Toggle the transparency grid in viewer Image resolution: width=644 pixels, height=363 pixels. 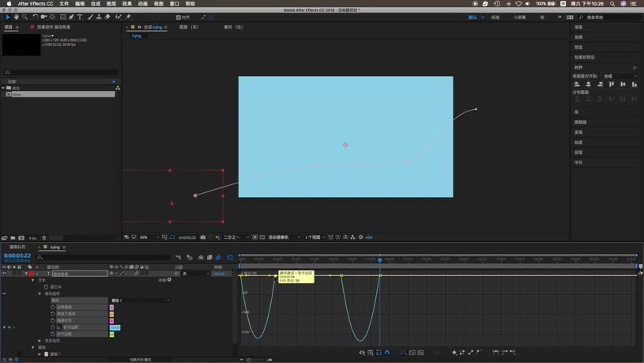pyautogui.click(x=262, y=237)
